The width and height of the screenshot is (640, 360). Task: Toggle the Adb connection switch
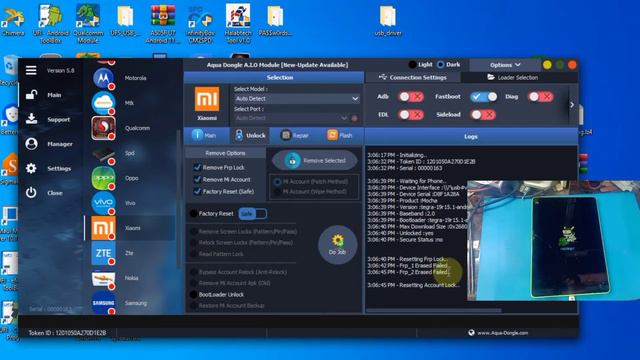pos(411,97)
